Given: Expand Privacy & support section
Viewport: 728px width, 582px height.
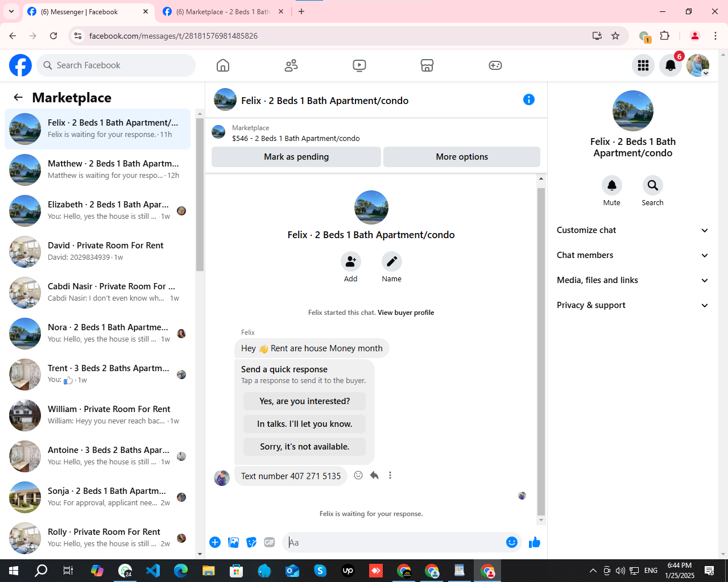Looking at the screenshot, I should pos(633,305).
